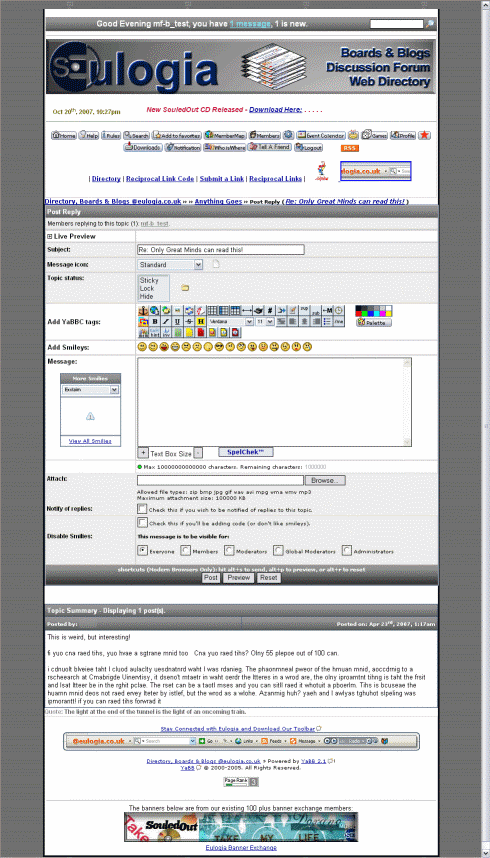Image resolution: width=490 pixels, height=858 pixels.
Task: Increase text box size with plus button
Action: click(x=142, y=453)
